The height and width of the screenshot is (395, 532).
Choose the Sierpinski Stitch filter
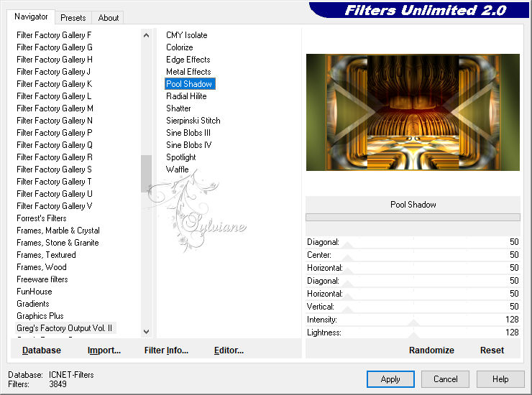click(193, 121)
